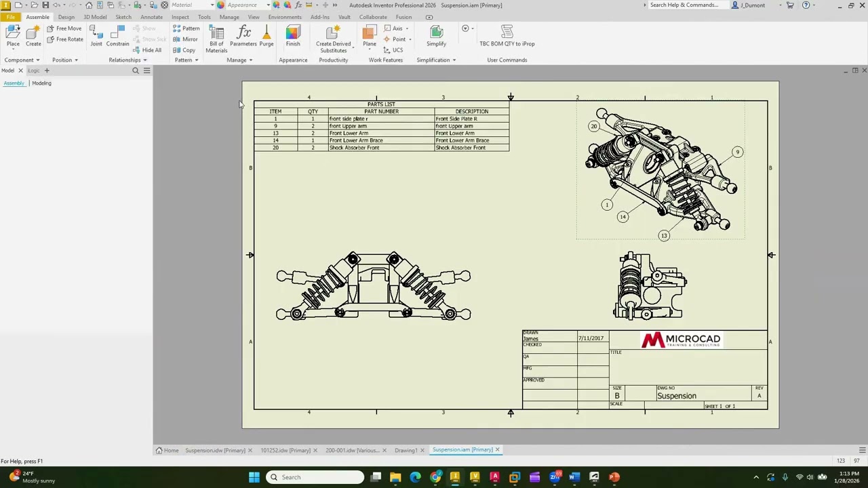
Task: Open Microsoft Edge from the taskbar
Action: [x=415, y=477]
